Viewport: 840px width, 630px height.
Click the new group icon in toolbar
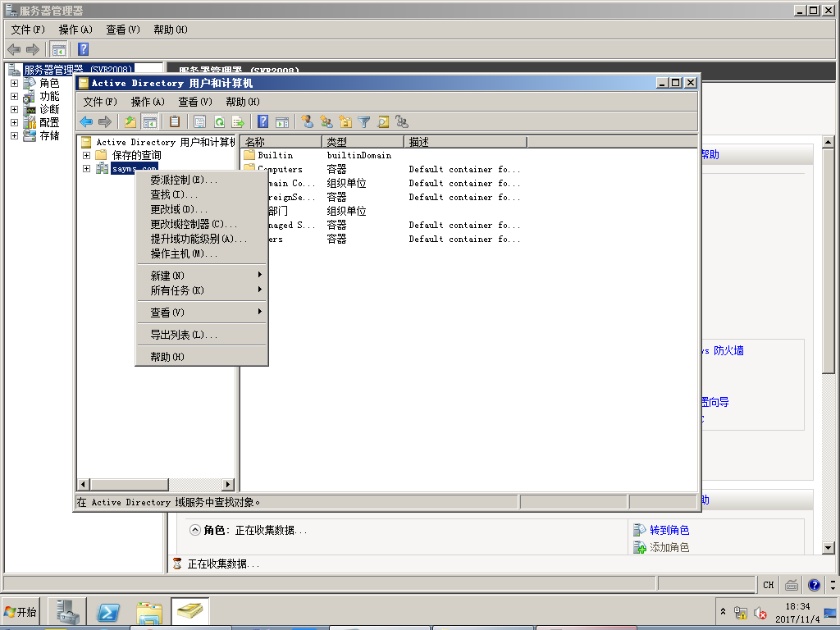pyautogui.click(x=326, y=122)
